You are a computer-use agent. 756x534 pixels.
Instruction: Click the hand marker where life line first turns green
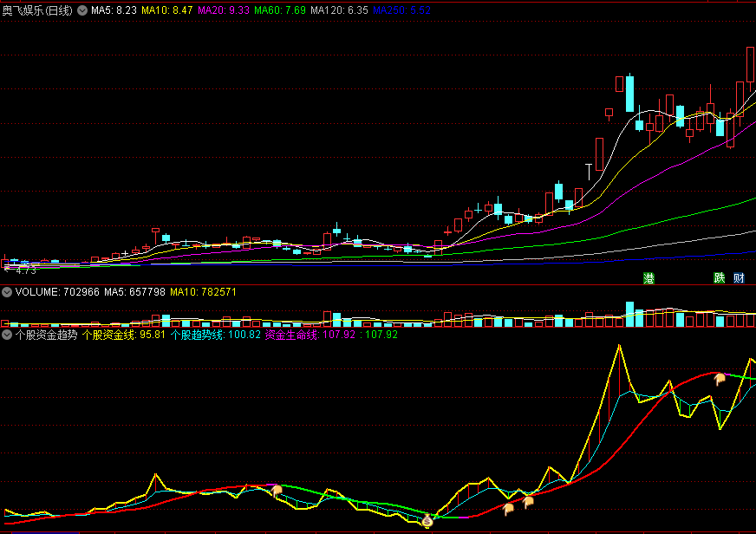pos(277,491)
